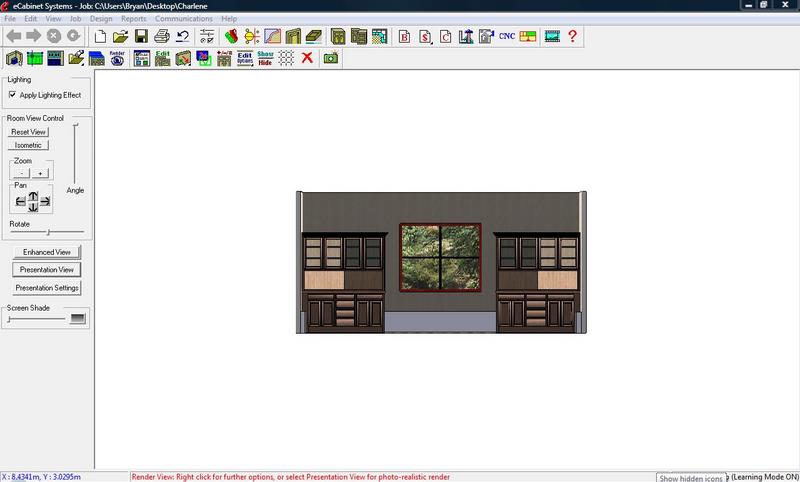
Task: Open the Design menu
Action: pos(101,18)
